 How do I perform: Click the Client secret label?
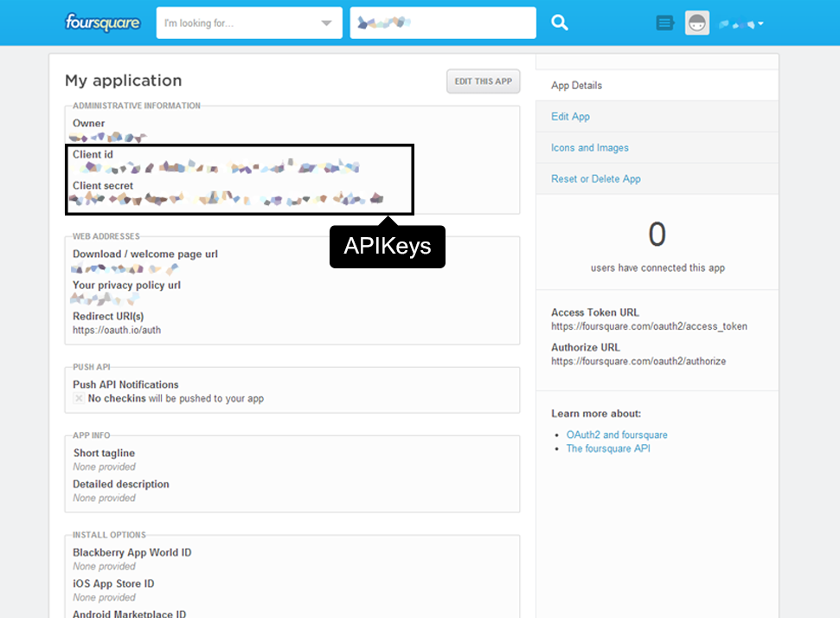pos(103,185)
